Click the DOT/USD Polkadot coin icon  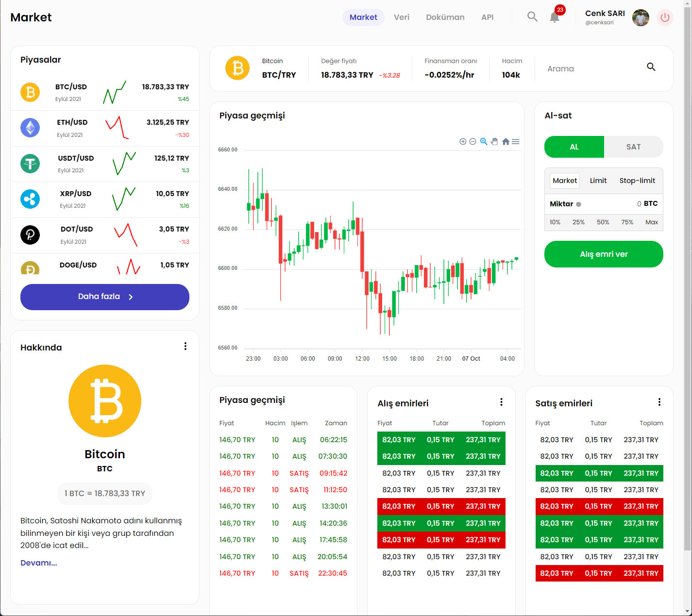coord(30,235)
